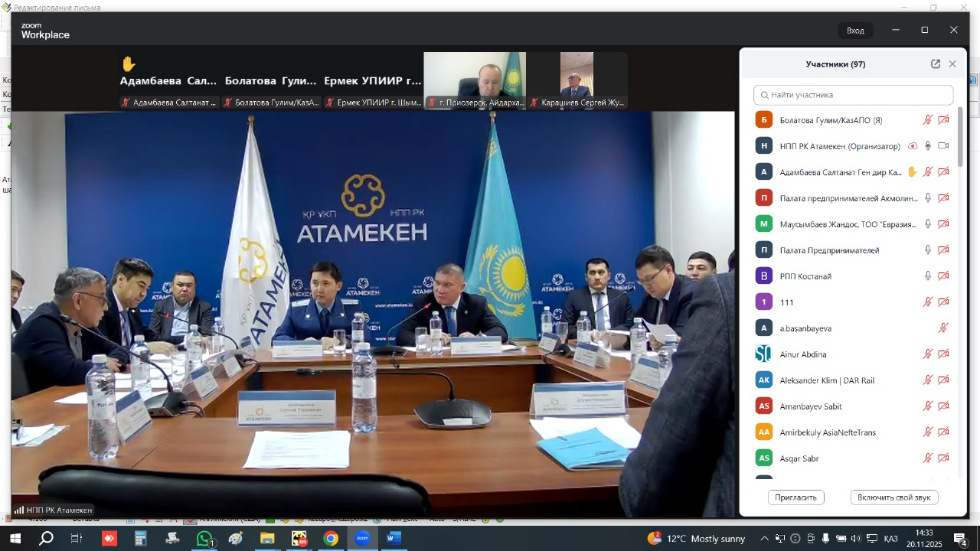
Task: Click the volume speaker icon in system tray
Action: tap(856, 539)
